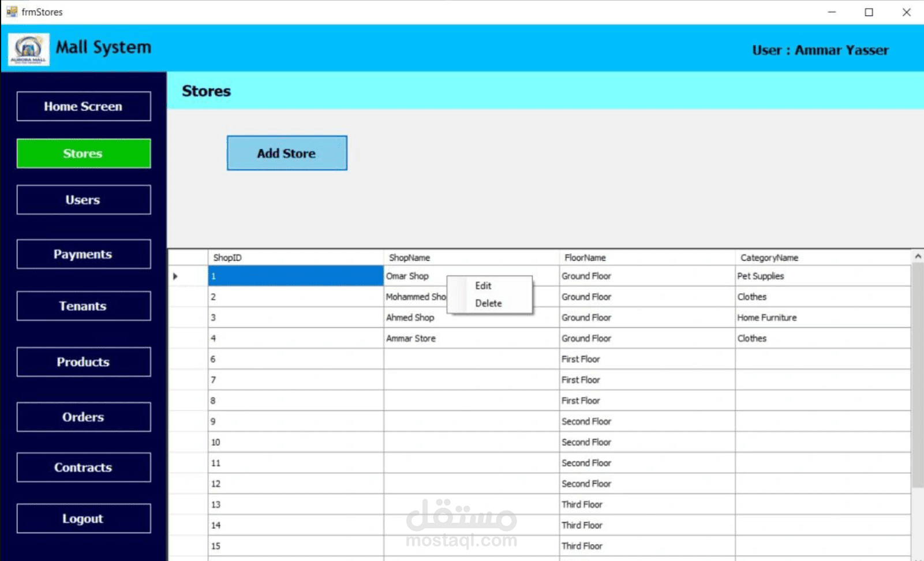Click the scrollbar up arrow of the grid
Viewport: 924px width, 561px height.
[918, 256]
